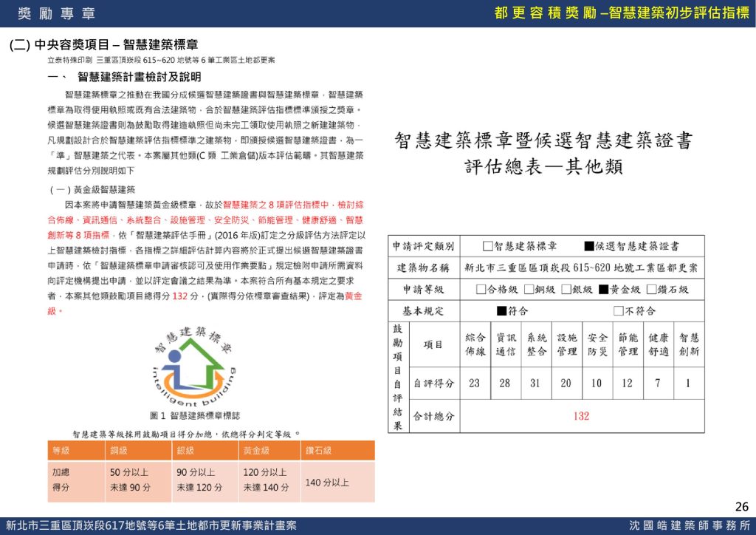Tick the 銀級 checkbox in 申請等級 row

566,289
